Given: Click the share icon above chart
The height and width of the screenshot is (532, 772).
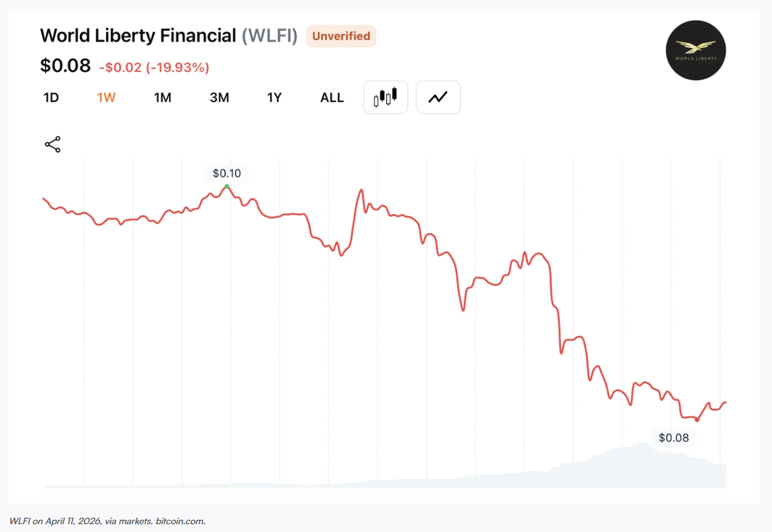Looking at the screenshot, I should (53, 145).
